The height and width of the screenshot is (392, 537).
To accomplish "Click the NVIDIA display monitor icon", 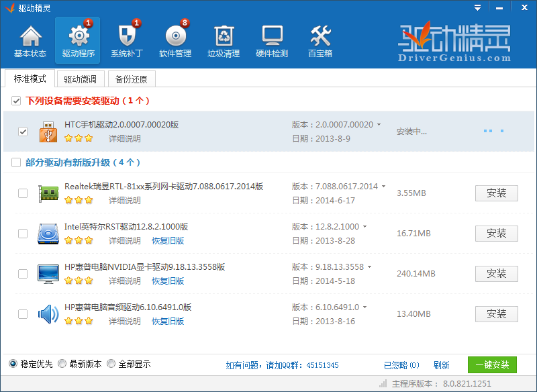I will 48,274.
